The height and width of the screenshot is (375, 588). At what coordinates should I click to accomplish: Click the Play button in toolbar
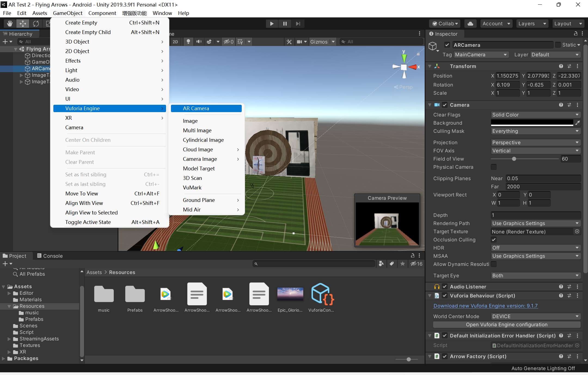tap(271, 23)
